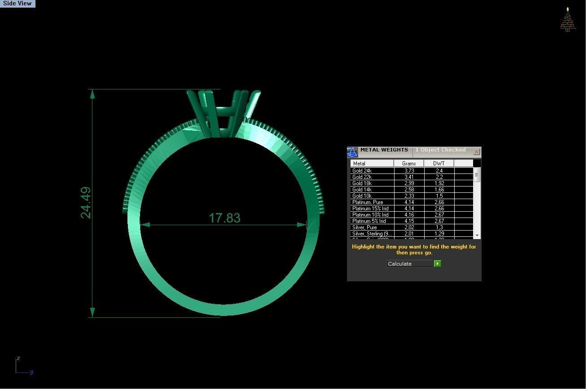Image resolution: width=588 pixels, height=391 pixels.
Task: Click the axis gizmo in viewport corner
Action: point(24,365)
